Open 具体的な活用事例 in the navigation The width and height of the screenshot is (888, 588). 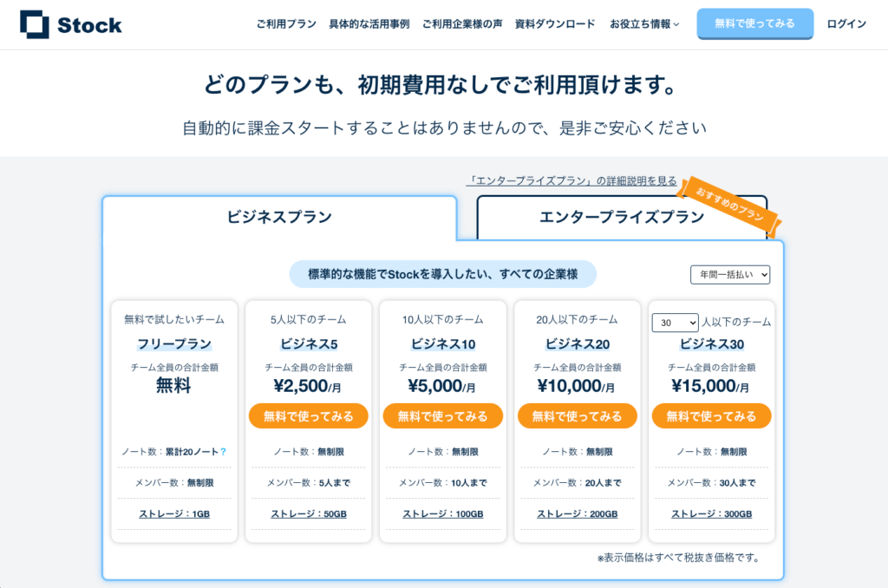point(369,23)
